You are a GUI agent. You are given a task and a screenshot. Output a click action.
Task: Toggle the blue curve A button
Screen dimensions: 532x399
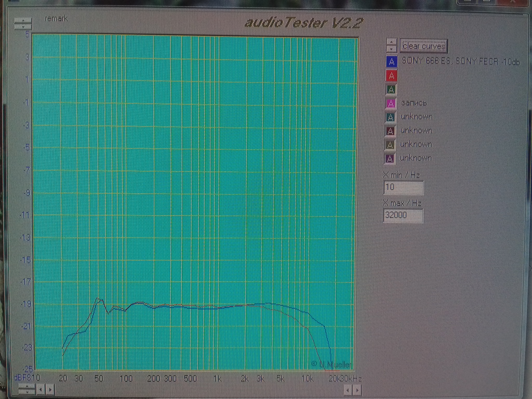coord(391,62)
